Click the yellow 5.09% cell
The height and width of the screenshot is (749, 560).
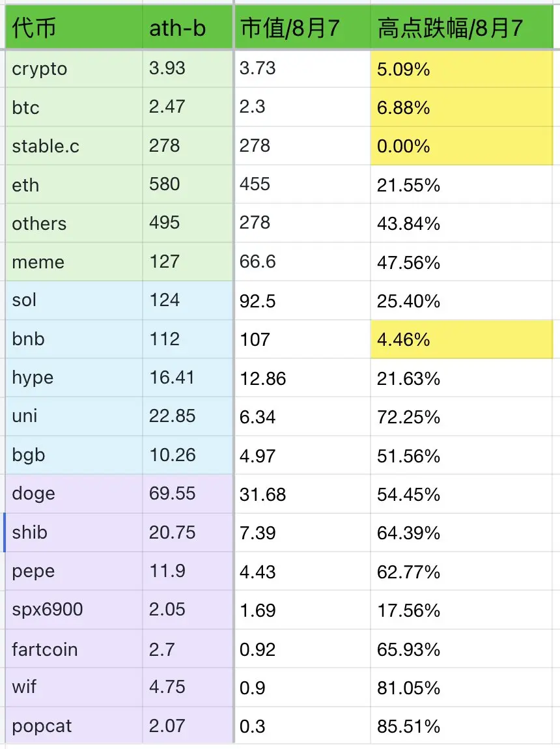462,69
